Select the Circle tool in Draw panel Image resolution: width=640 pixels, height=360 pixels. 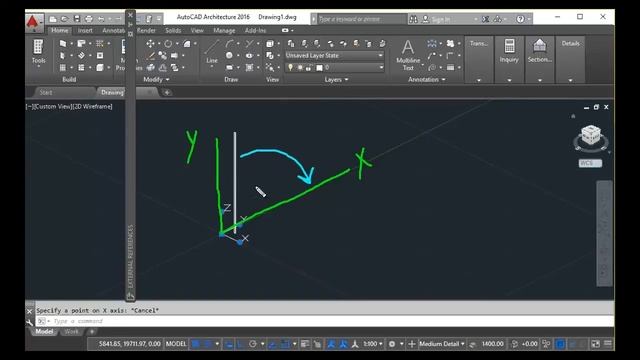click(x=229, y=55)
